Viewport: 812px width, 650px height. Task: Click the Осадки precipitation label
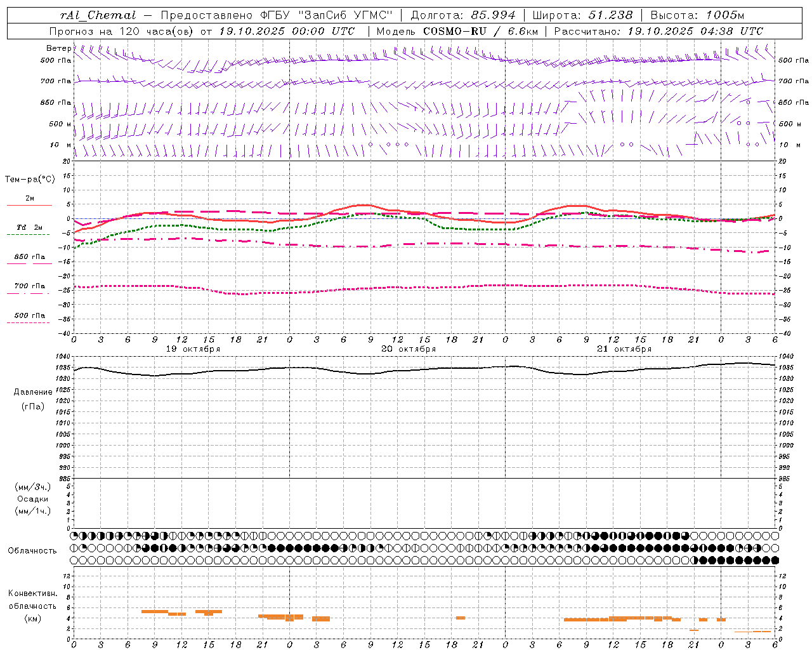coord(33,499)
